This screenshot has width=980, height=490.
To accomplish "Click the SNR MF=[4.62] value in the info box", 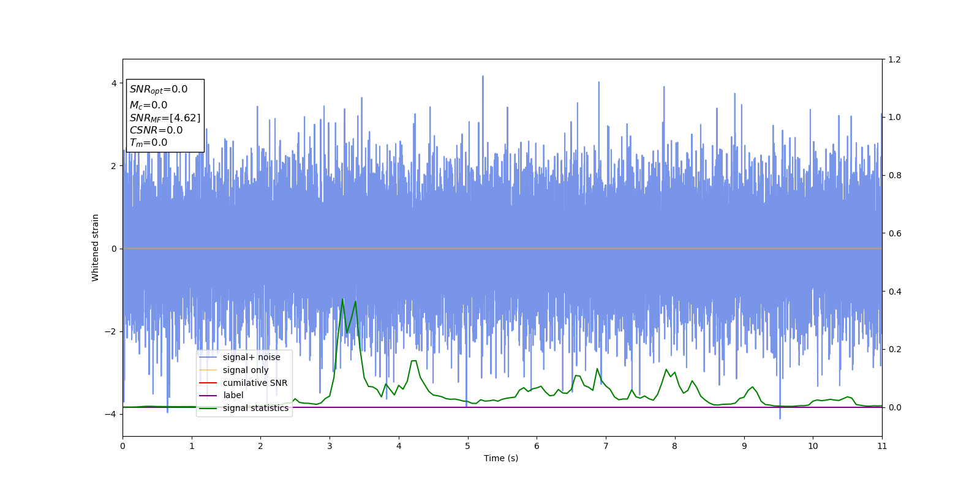I will (x=165, y=118).
